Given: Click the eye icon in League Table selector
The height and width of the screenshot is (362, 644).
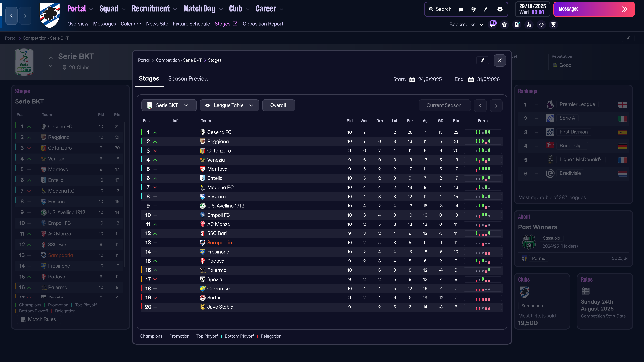Looking at the screenshot, I should (x=208, y=105).
